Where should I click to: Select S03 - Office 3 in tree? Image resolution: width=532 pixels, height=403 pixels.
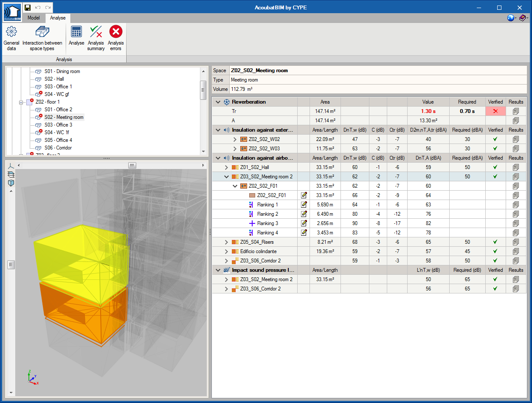click(x=59, y=125)
